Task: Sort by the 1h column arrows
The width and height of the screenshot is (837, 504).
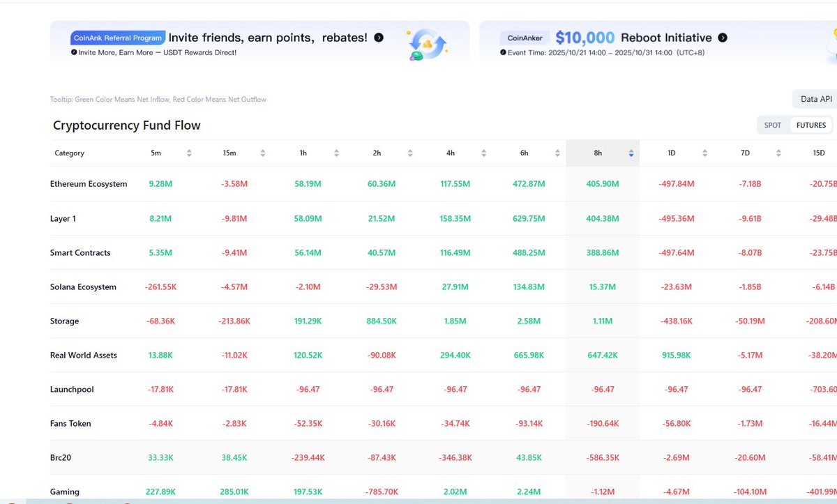Action: 337,153
